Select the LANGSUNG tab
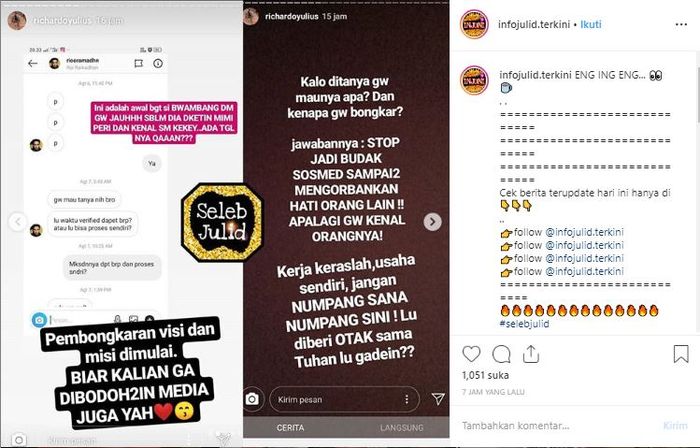This screenshot has height=448, width=700. coord(401,427)
